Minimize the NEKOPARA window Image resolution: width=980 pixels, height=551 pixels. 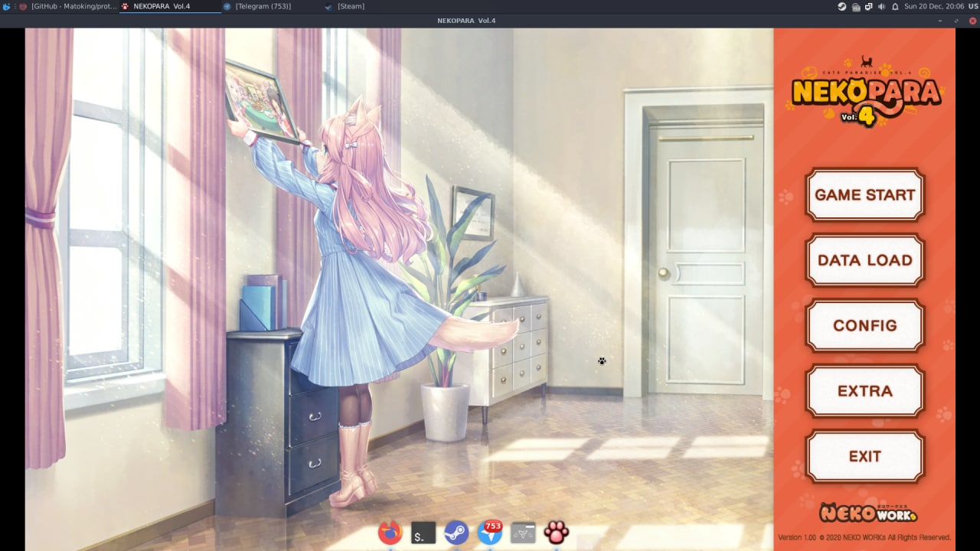pyautogui.click(x=940, y=21)
